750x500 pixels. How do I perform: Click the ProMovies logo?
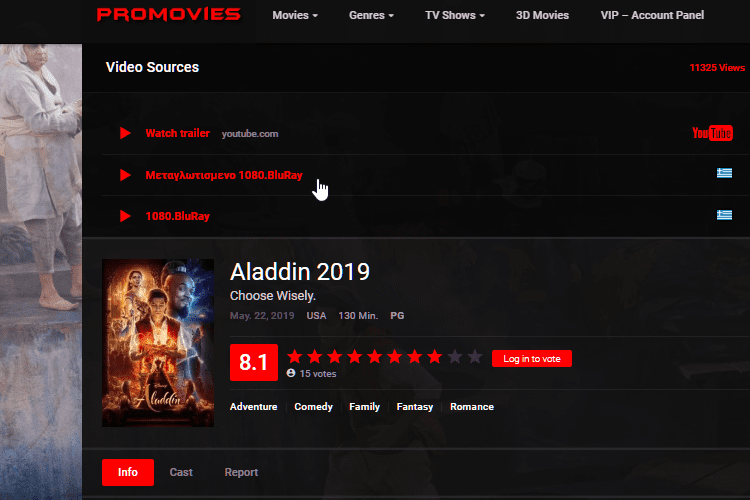tap(168, 14)
